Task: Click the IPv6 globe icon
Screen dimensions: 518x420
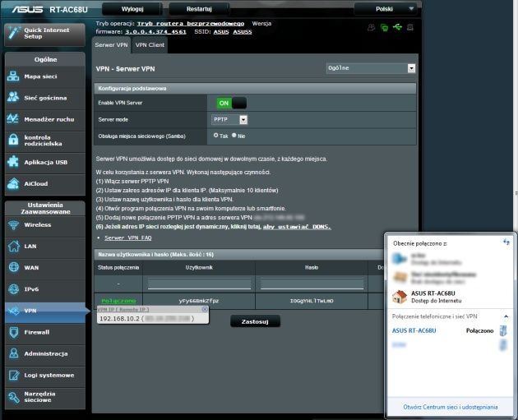Action: tap(13, 289)
